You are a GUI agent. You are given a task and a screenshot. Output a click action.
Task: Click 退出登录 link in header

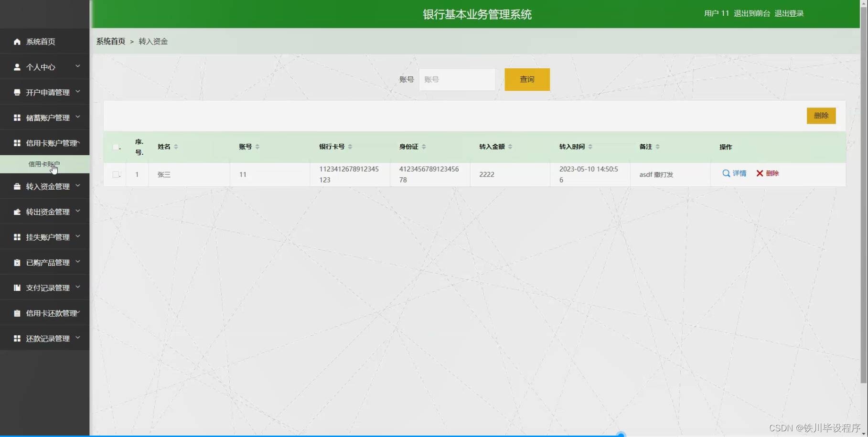789,13
